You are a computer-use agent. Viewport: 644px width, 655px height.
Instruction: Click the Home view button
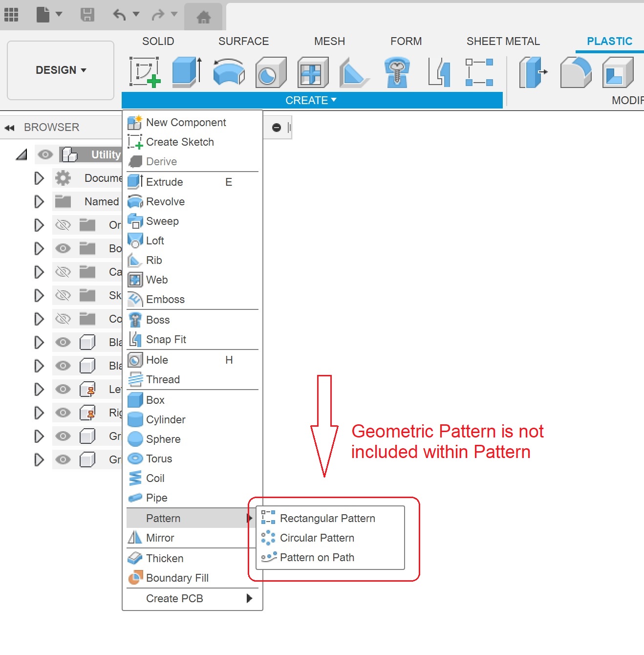(x=204, y=15)
